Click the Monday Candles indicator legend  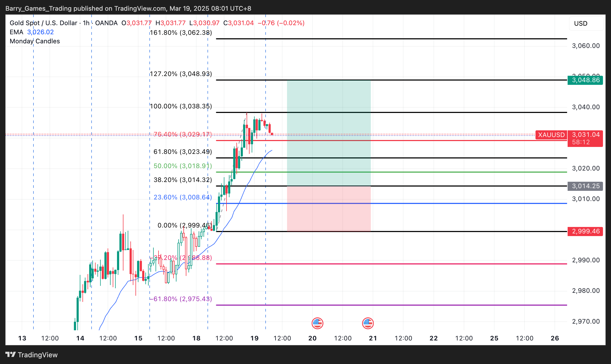click(35, 41)
